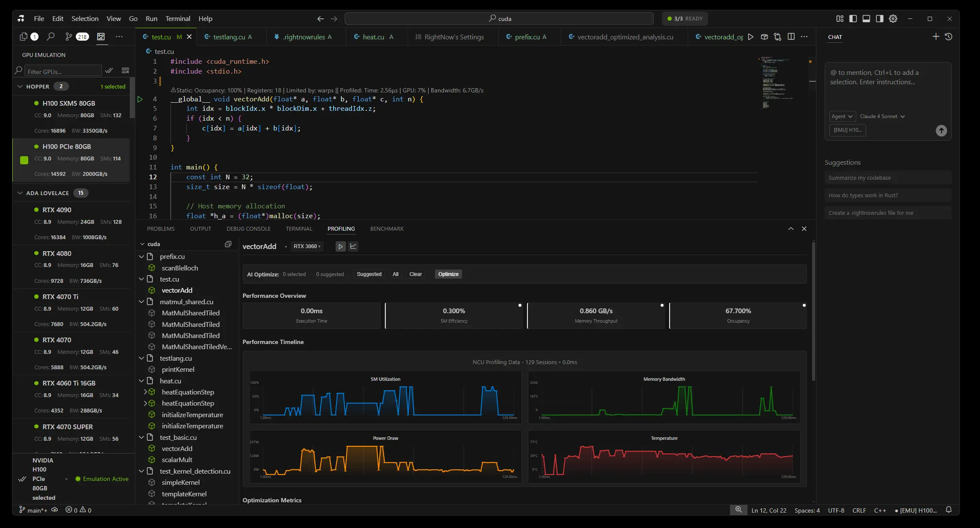Run the current file using the editor play icon
Image resolution: width=980 pixels, height=528 pixels.
tap(751, 37)
